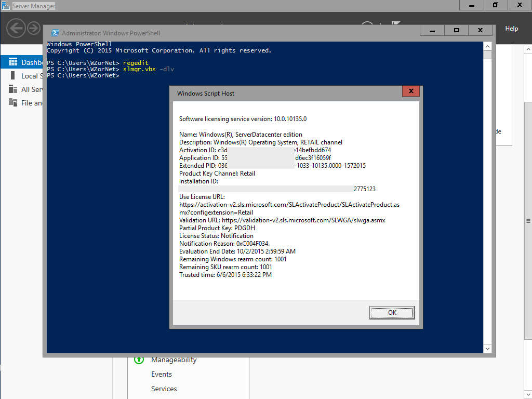Select the Services entry below Events
The height and width of the screenshot is (399, 532).
click(164, 389)
